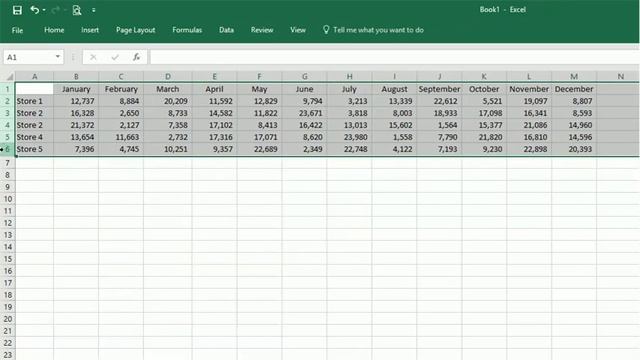The height and width of the screenshot is (360, 640).
Task: Select row 6 header
Action: 7,149
